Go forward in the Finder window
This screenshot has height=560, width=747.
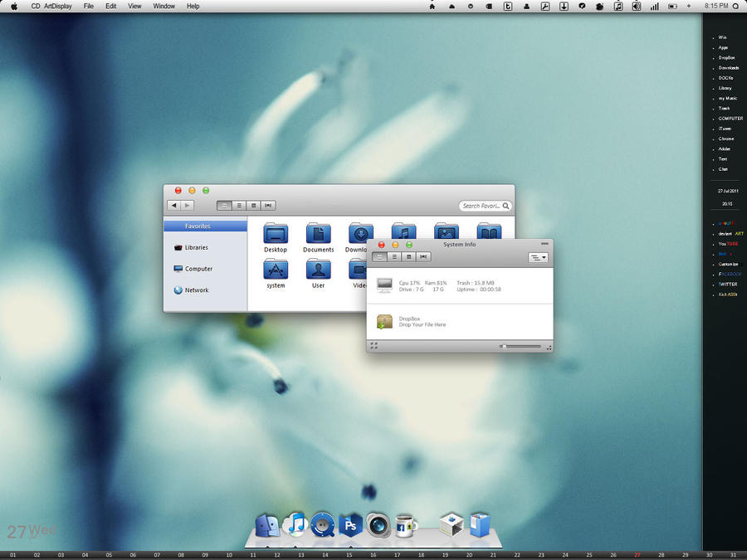tap(188, 205)
